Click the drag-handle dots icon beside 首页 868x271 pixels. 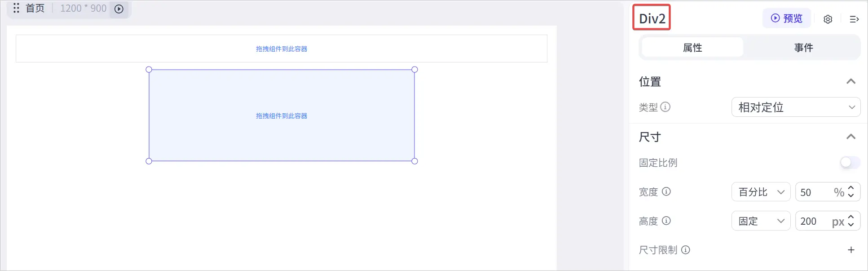(16, 8)
